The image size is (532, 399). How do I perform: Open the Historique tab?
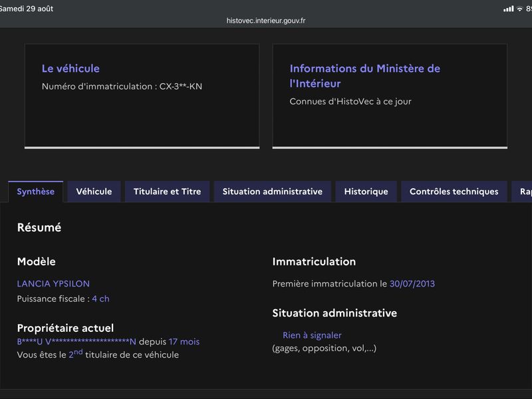(366, 192)
